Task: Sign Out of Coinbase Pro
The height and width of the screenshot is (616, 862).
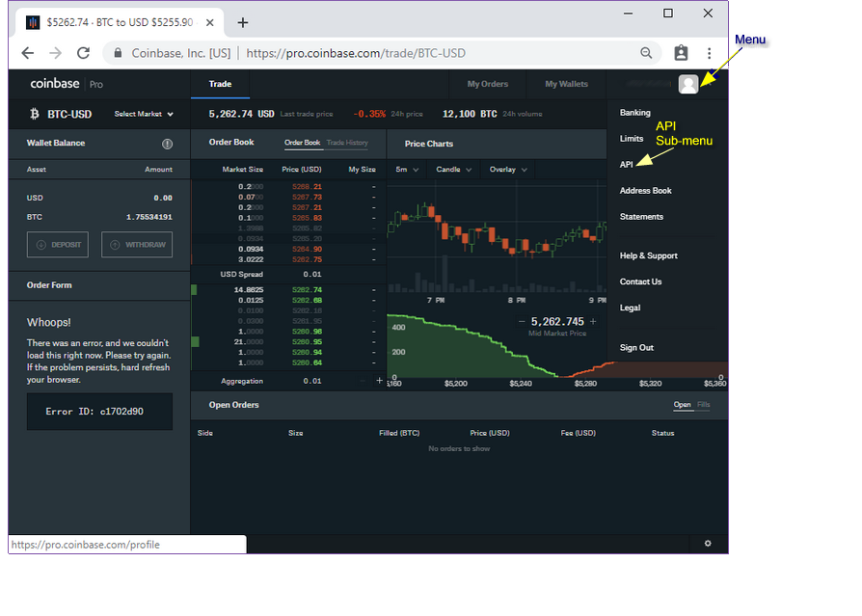Action: point(636,347)
